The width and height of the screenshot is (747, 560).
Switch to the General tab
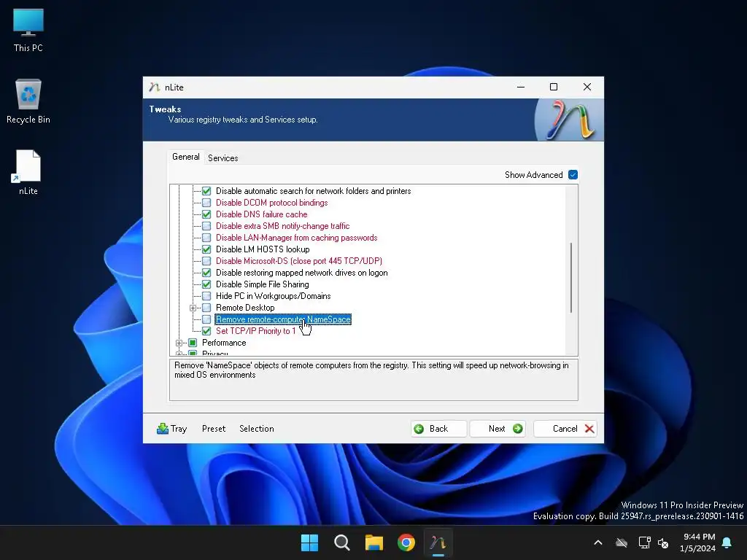click(186, 157)
